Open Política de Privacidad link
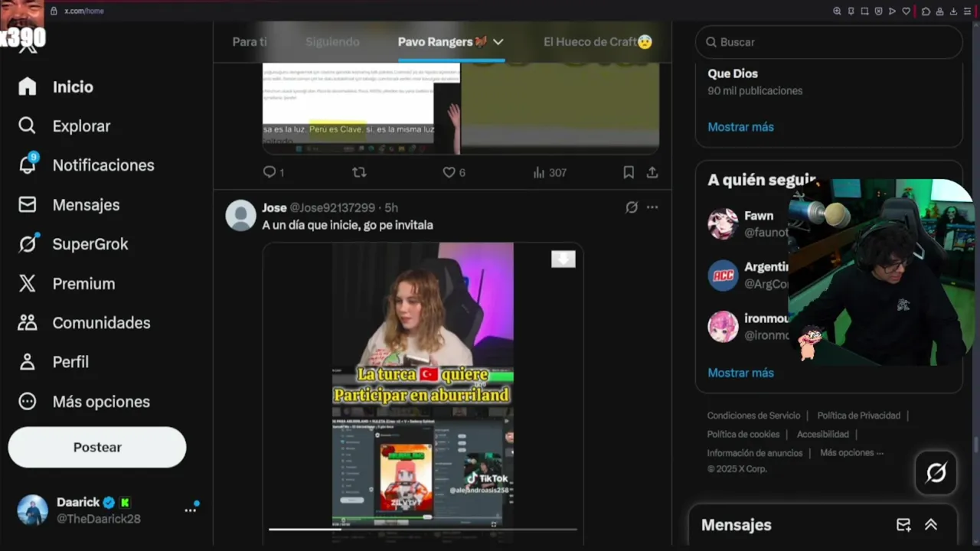Viewport: 980px width, 551px height. [x=858, y=416]
